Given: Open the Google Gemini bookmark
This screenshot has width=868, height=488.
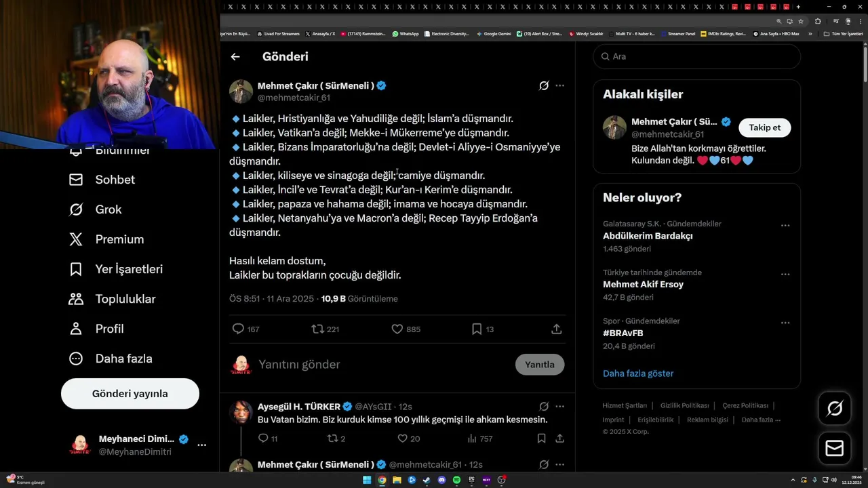Looking at the screenshot, I should (x=494, y=33).
